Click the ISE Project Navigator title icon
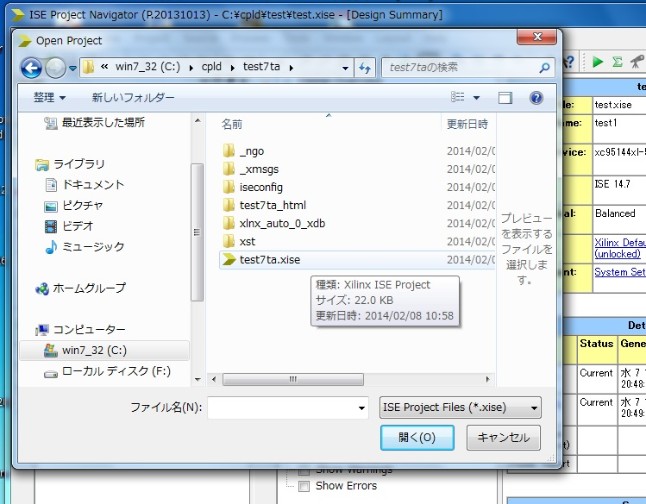The image size is (646, 504). pyautogui.click(x=18, y=15)
